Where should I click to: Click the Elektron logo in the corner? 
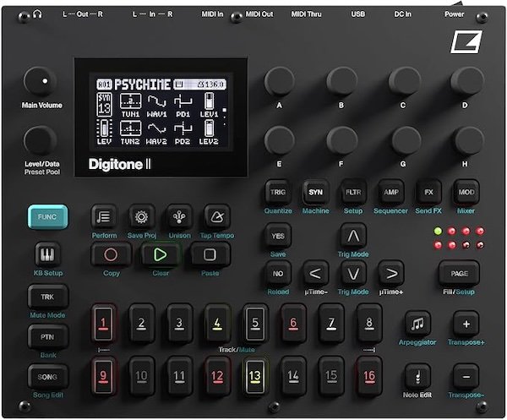point(466,41)
